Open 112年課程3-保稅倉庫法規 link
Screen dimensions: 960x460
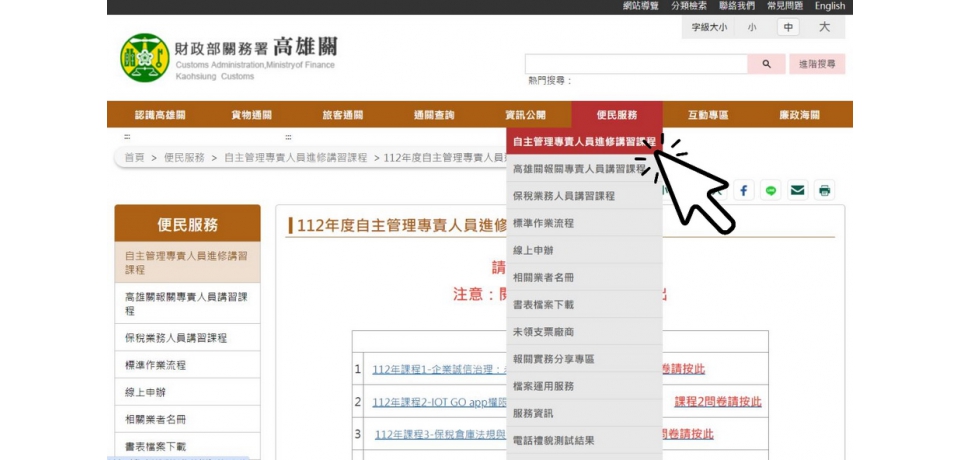click(x=441, y=434)
